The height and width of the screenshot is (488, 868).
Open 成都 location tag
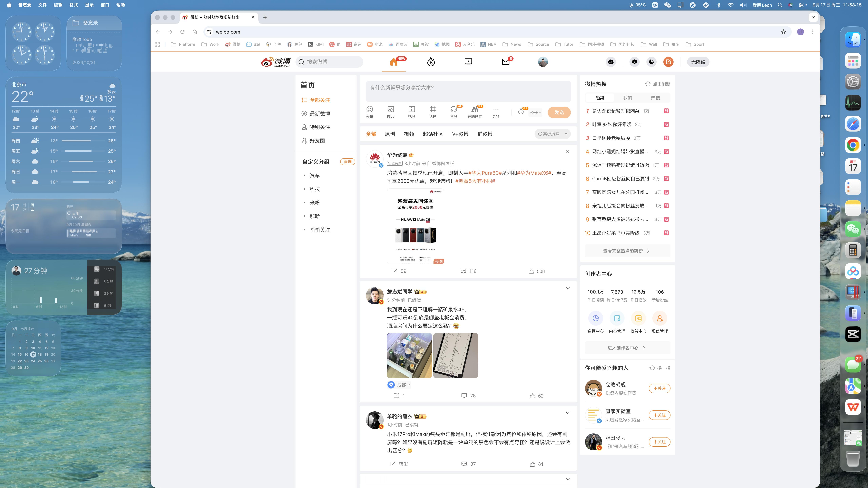tap(399, 385)
